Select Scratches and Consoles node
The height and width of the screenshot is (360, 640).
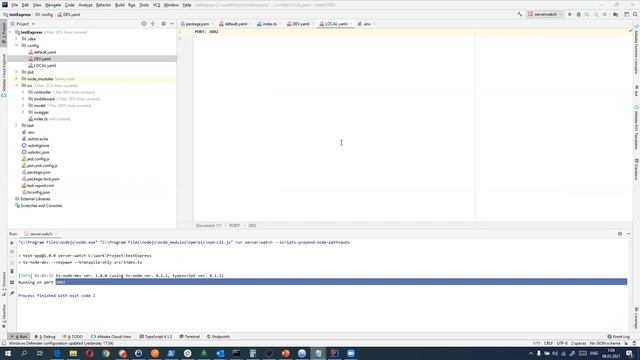pyautogui.click(x=38, y=206)
